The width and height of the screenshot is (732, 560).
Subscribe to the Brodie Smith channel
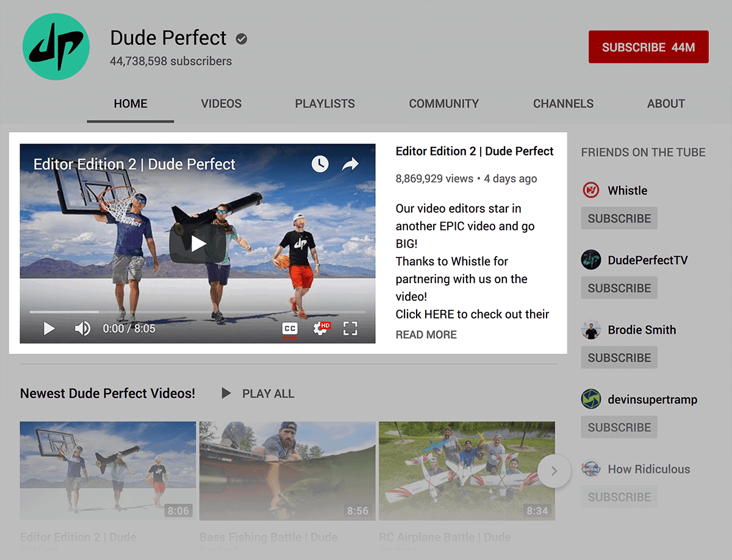(x=619, y=357)
